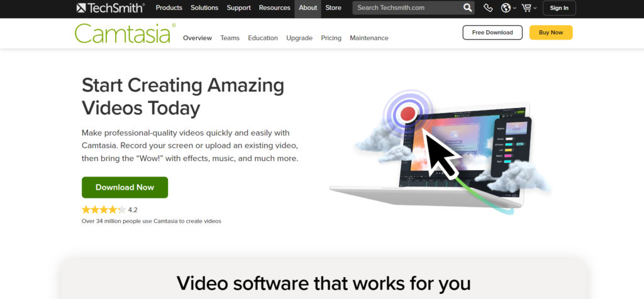Click the search magnifier icon
Screen dimensions: 644x299
tap(467, 8)
